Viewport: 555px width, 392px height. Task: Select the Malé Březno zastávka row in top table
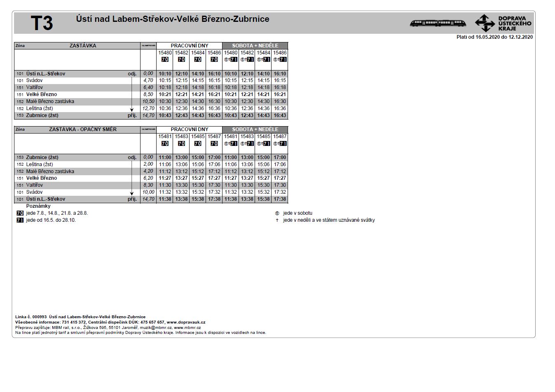pos(50,101)
